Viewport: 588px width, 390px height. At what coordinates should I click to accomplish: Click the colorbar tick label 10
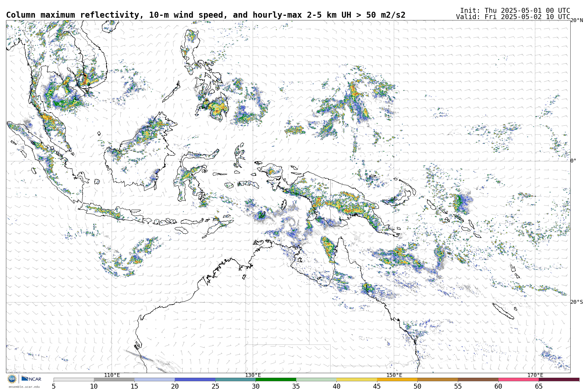click(94, 386)
